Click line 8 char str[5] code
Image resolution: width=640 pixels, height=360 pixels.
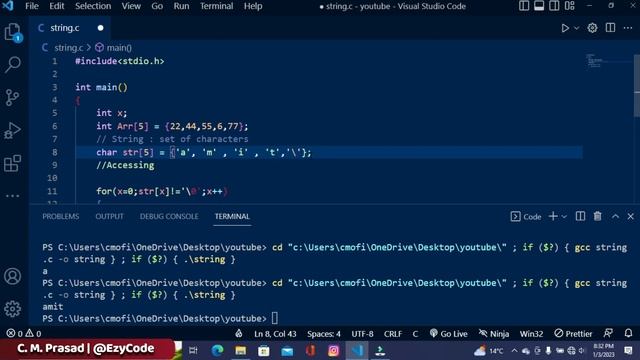pyautogui.click(x=204, y=152)
